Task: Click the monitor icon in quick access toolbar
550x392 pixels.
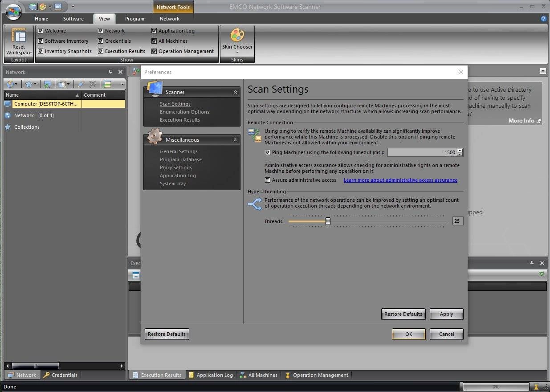Action: click(58, 7)
